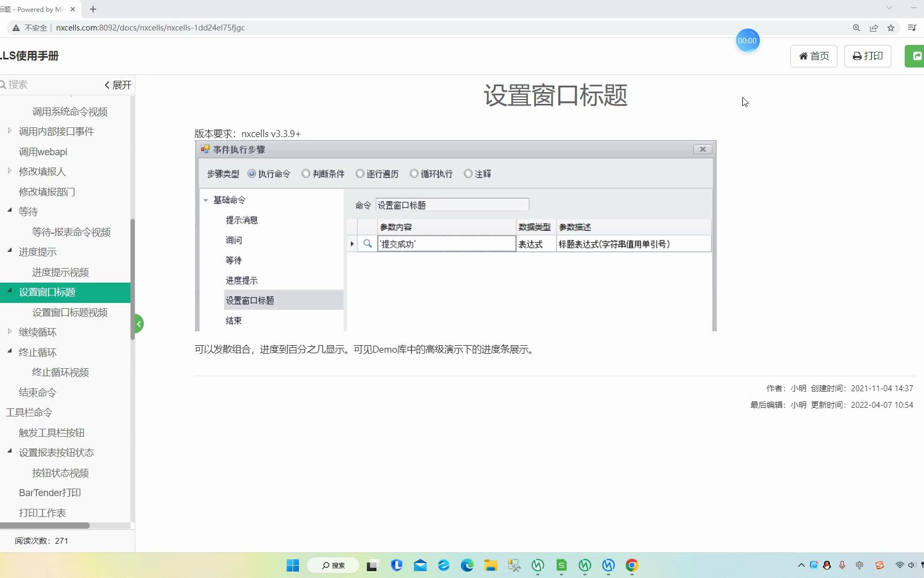Click the 打印 button at top right
Screen dimensions: 924x578
[x=867, y=56]
